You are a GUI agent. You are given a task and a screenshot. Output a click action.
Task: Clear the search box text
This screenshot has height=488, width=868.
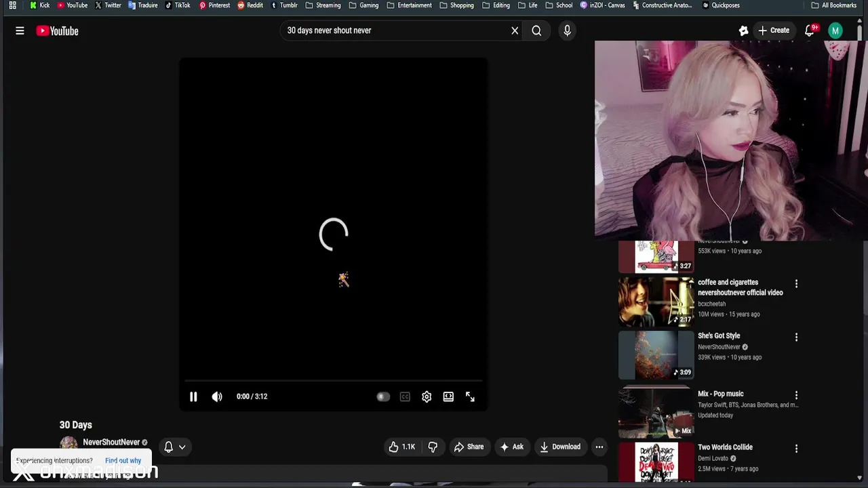pos(515,30)
